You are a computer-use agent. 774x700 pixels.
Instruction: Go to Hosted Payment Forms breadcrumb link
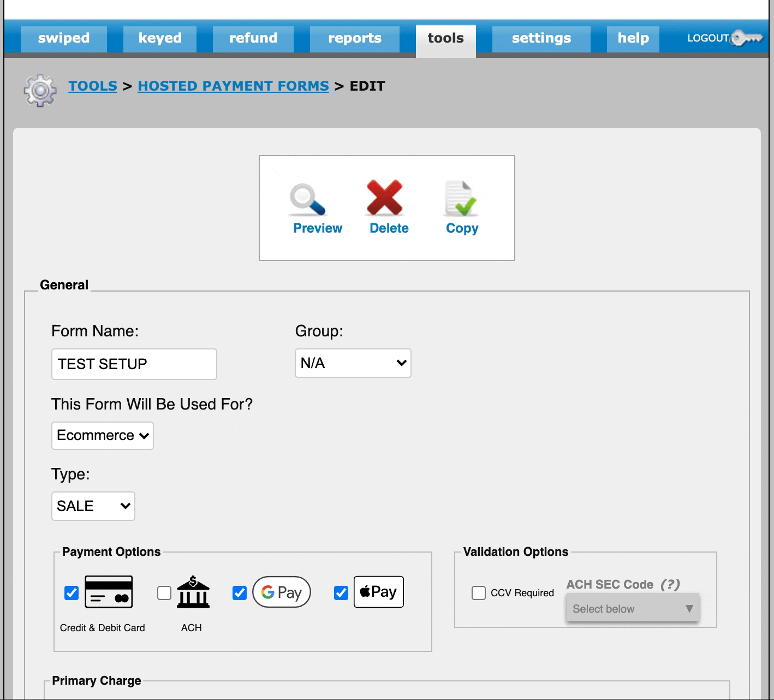tap(233, 86)
